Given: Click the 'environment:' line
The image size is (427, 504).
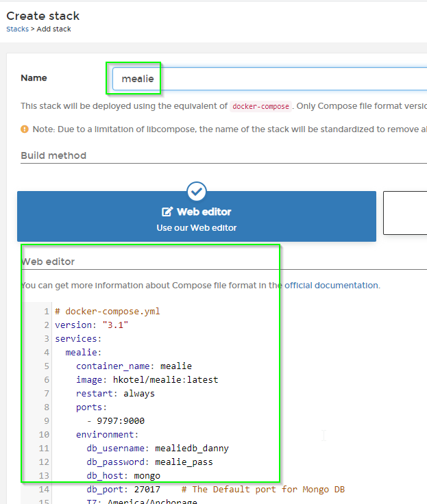Looking at the screenshot, I should [107, 435].
